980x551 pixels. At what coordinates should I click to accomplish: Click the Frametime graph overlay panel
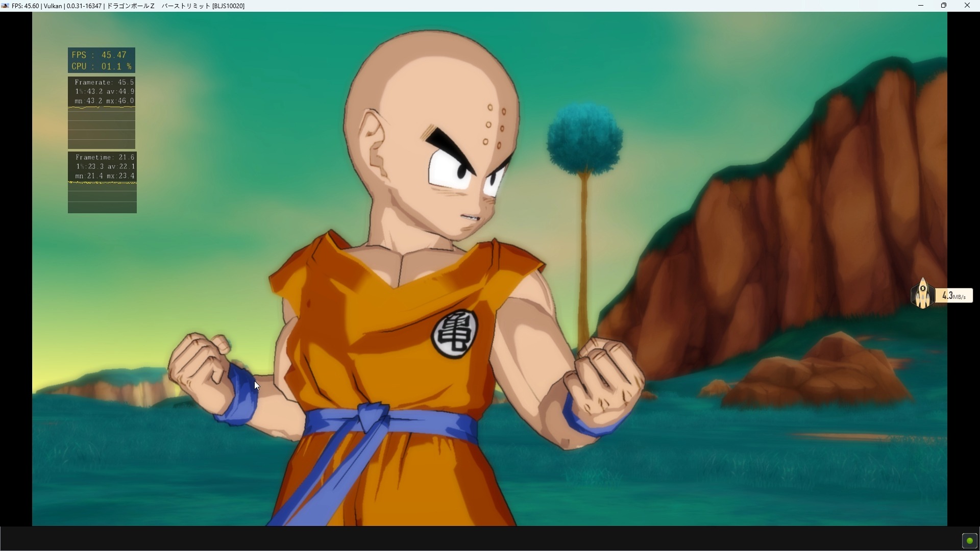(102, 182)
